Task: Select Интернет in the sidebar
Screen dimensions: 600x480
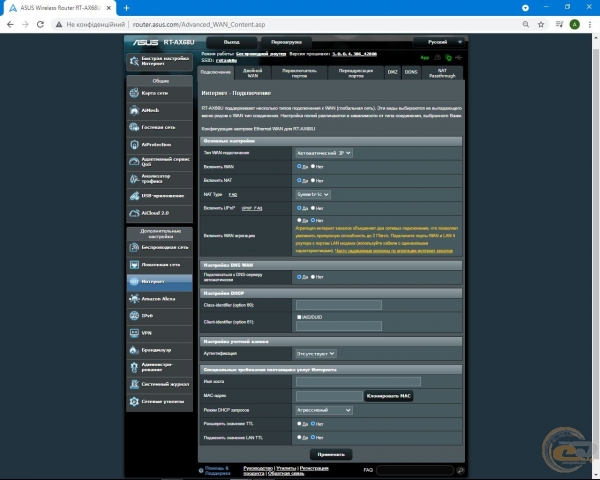Action: pyautogui.click(x=160, y=282)
